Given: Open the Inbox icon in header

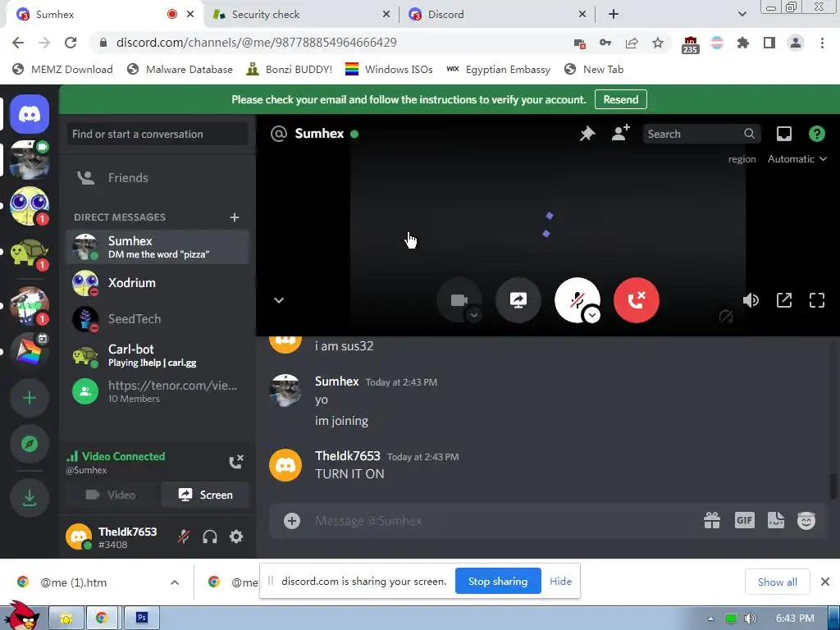Looking at the screenshot, I should pyautogui.click(x=783, y=134).
